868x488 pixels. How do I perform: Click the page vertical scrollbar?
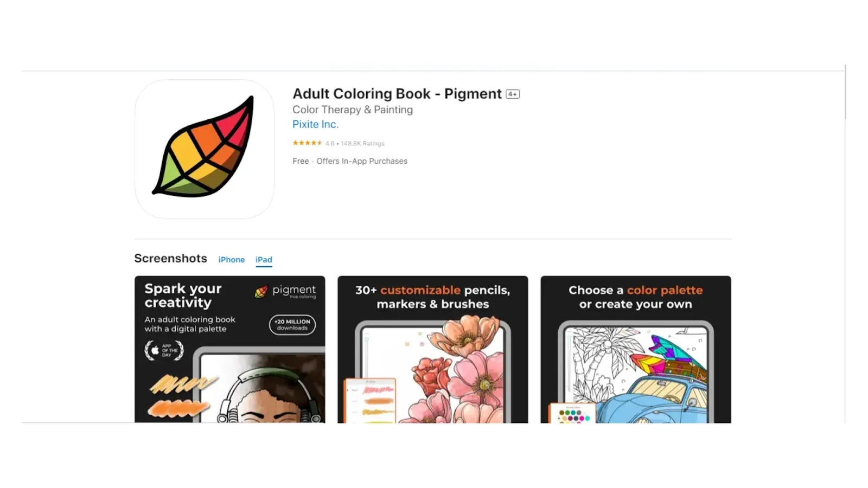coord(845,92)
